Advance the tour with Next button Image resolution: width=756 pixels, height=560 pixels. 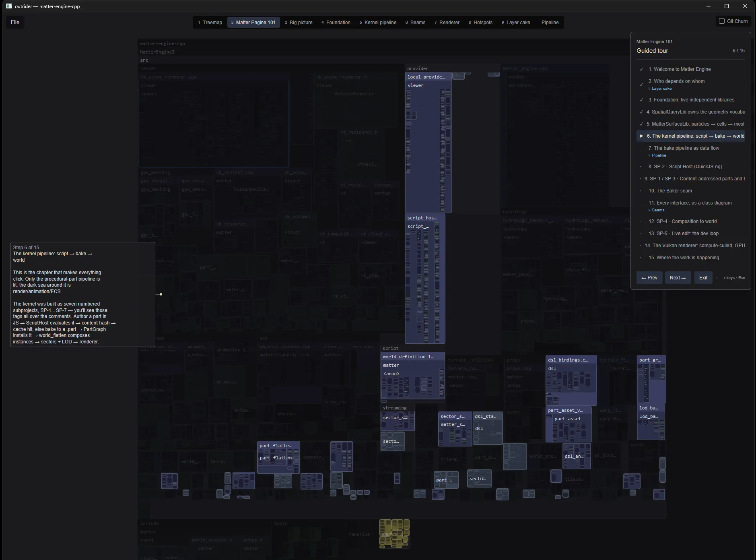(678, 278)
